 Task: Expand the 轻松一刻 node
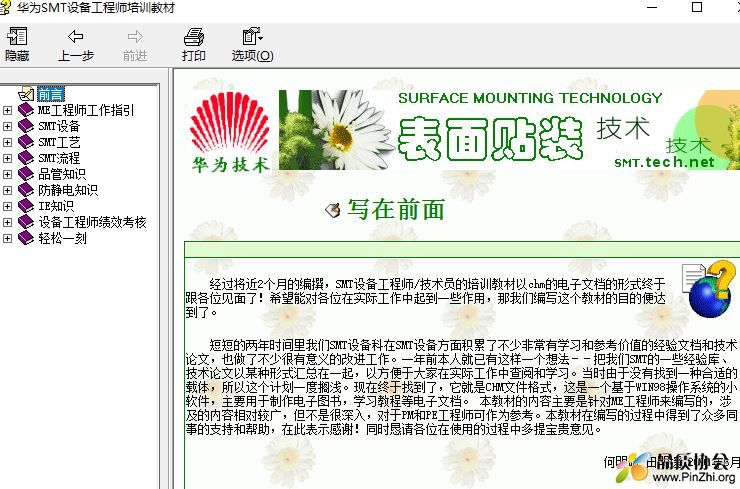tap(7, 238)
